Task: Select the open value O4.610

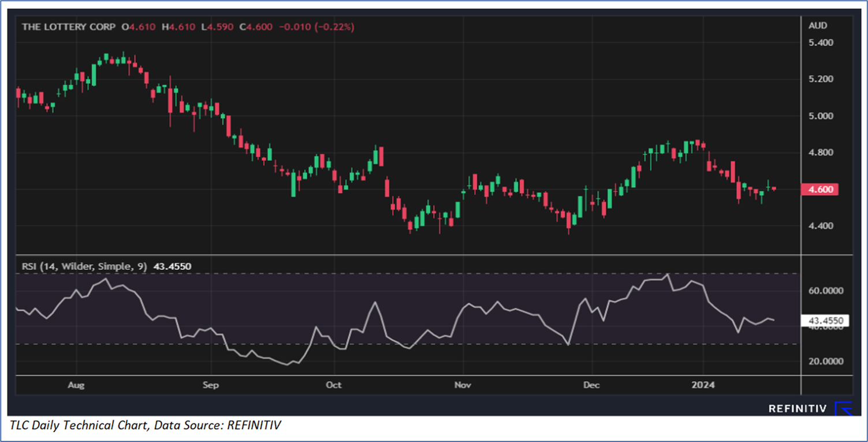Action: coord(139,27)
